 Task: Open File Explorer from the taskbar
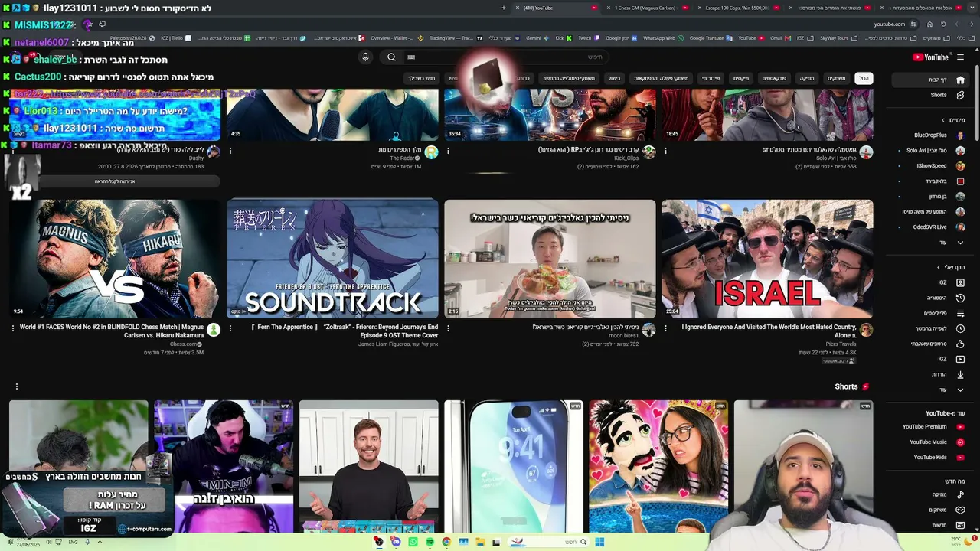point(480,542)
